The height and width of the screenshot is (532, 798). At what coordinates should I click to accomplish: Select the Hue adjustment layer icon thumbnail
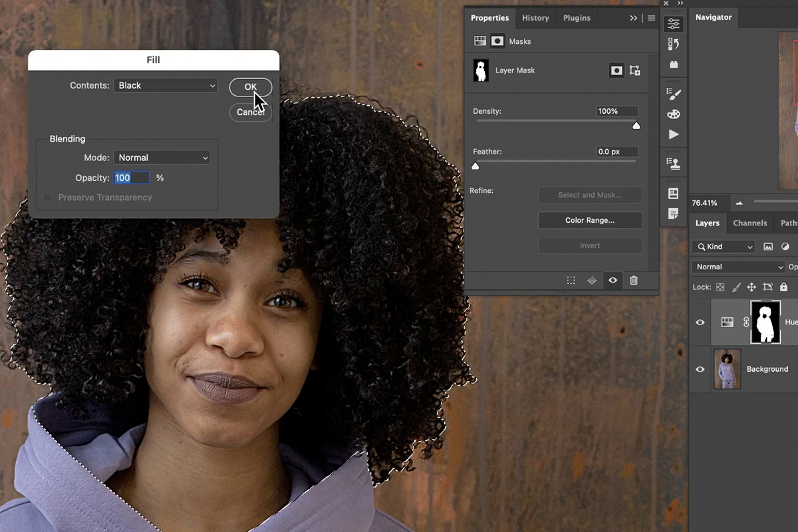(x=728, y=322)
